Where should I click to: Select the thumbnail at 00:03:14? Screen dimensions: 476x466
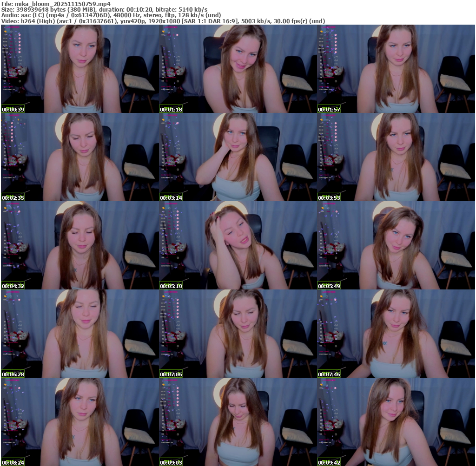[238, 157]
